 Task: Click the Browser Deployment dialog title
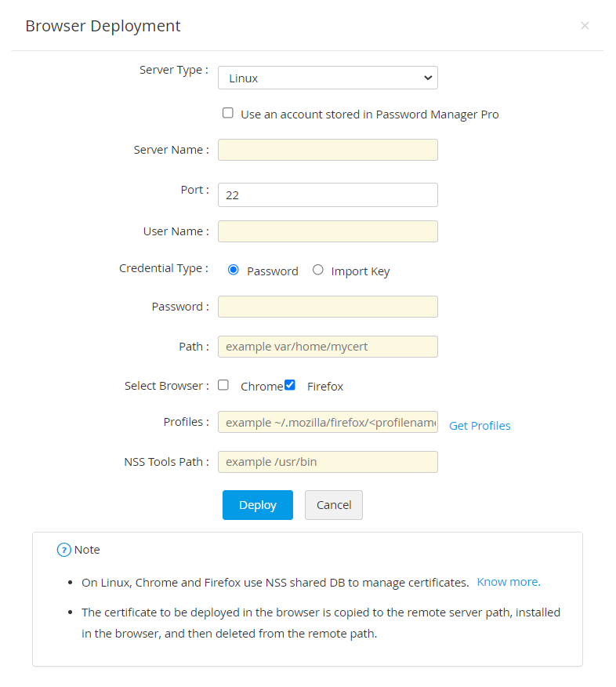coord(103,26)
